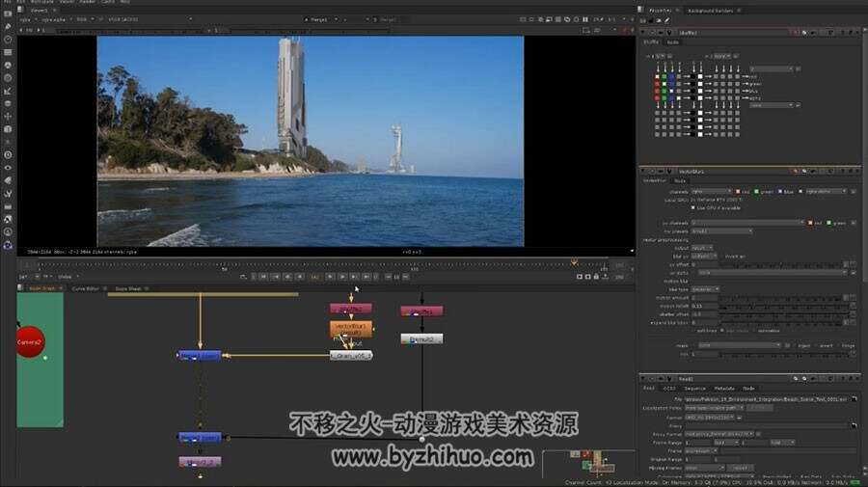Adjust the motion amount slider
The image size is (868, 487).
783,298
